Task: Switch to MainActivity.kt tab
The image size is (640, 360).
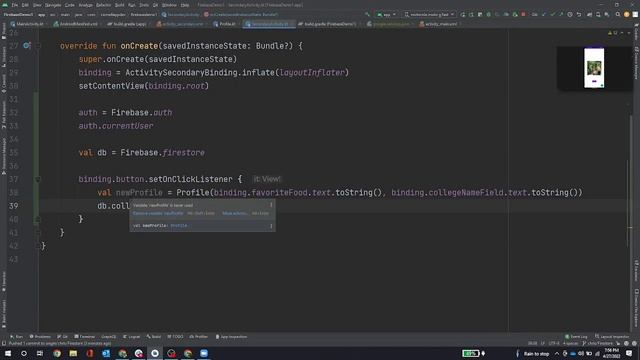Action: click(x=27, y=24)
